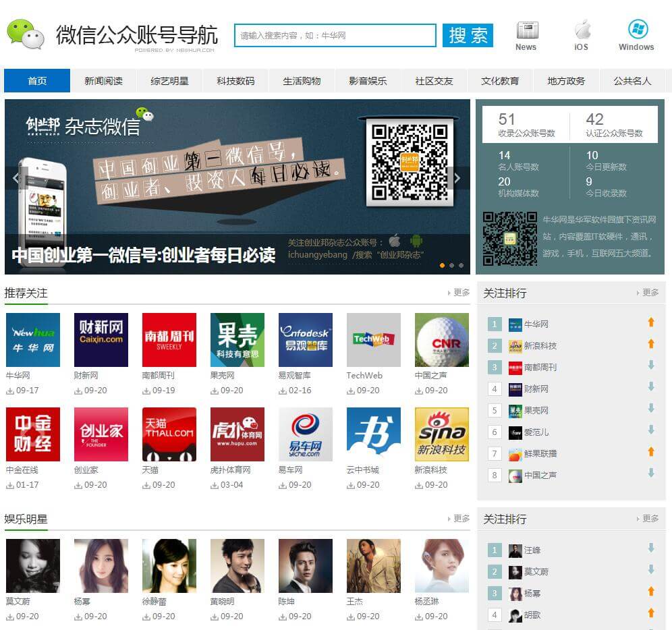
Task: Expand 更多 next to 推荐关注
Action: coord(461,291)
